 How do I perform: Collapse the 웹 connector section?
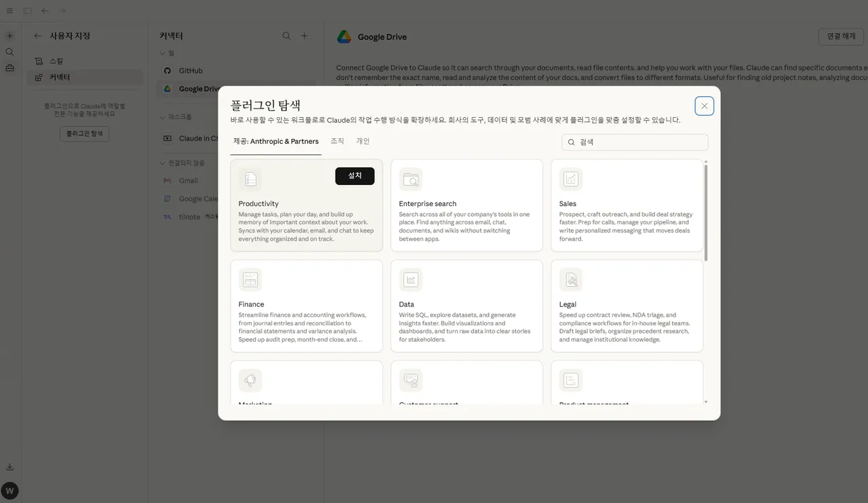[x=163, y=53]
